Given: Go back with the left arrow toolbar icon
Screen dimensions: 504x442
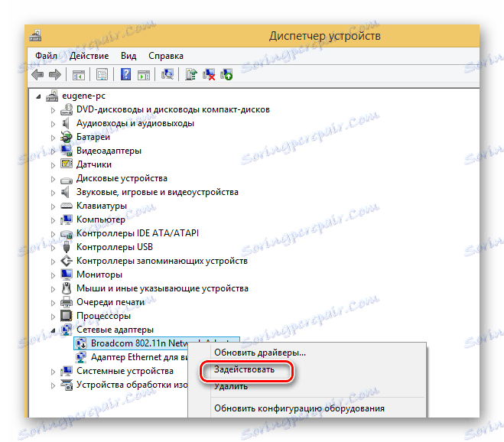Looking at the screenshot, I should click(x=37, y=75).
